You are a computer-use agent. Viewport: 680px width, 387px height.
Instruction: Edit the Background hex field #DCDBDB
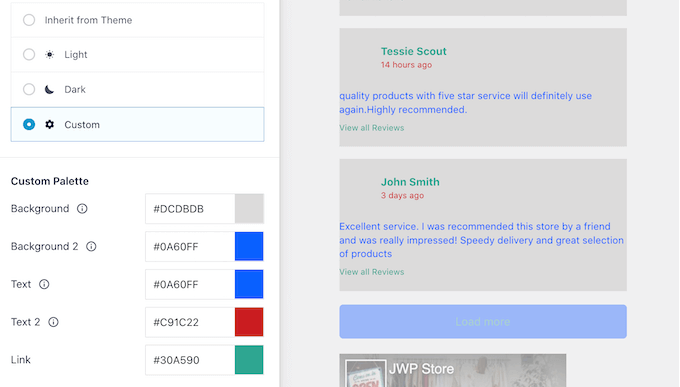190,209
